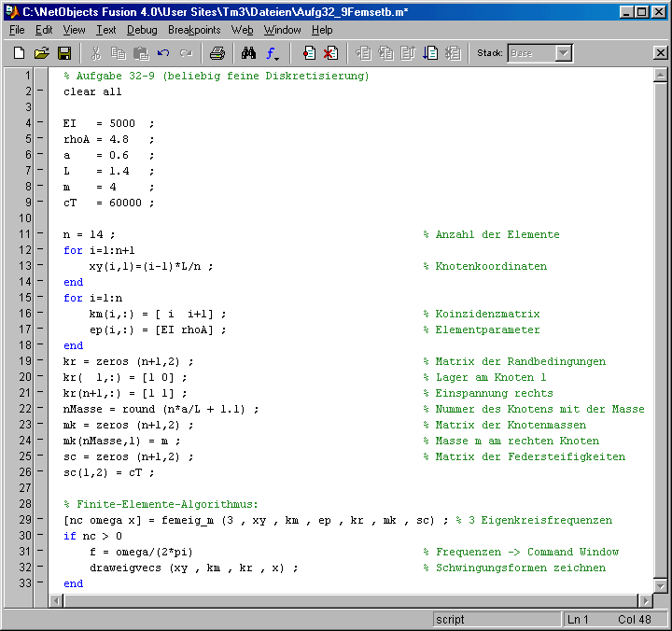Click the vertical scrollbar down arrow
The image size is (672, 631).
[661, 585]
